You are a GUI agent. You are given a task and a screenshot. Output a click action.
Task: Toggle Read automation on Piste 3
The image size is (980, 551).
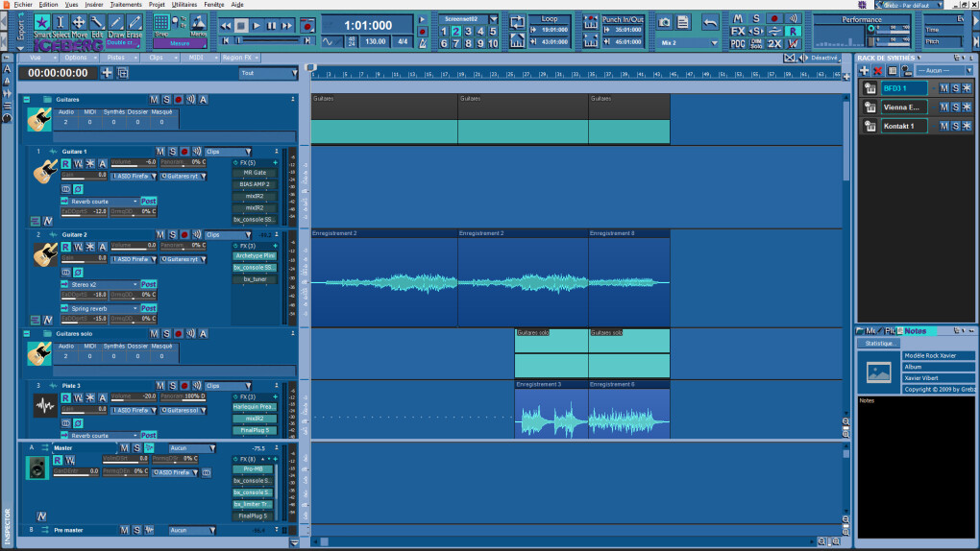pyautogui.click(x=65, y=397)
